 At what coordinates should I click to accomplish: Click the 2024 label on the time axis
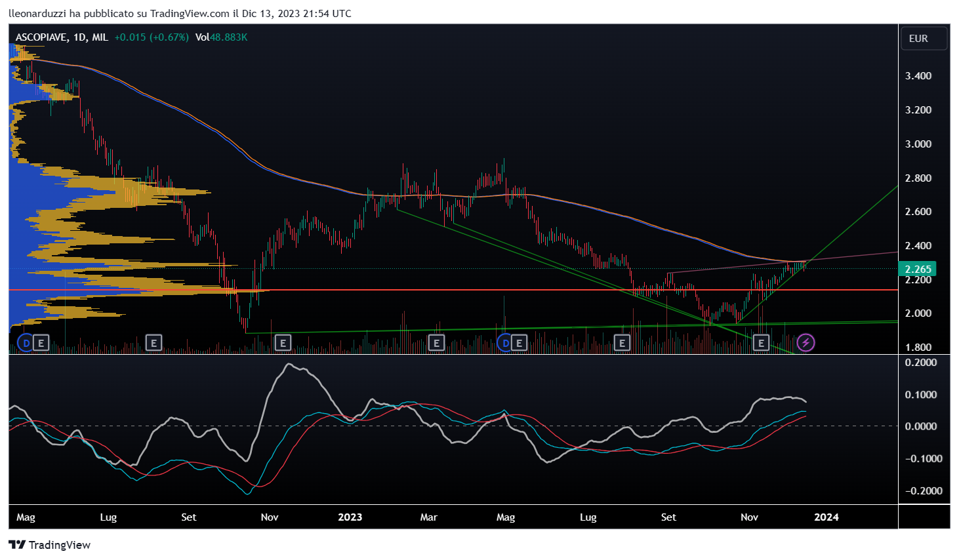826,517
